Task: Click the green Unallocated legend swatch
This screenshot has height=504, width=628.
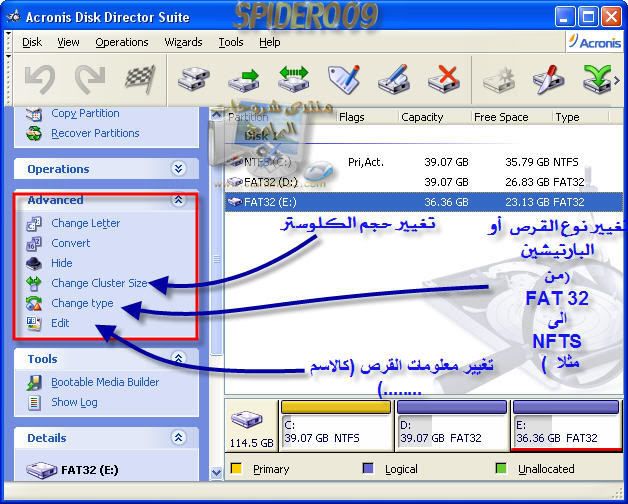Action: tap(501, 468)
